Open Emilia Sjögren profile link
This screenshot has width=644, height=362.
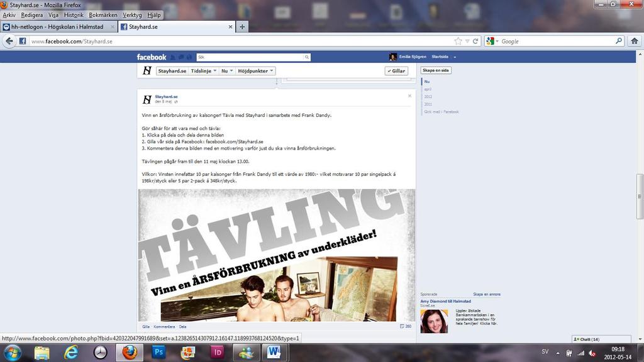tap(413, 57)
